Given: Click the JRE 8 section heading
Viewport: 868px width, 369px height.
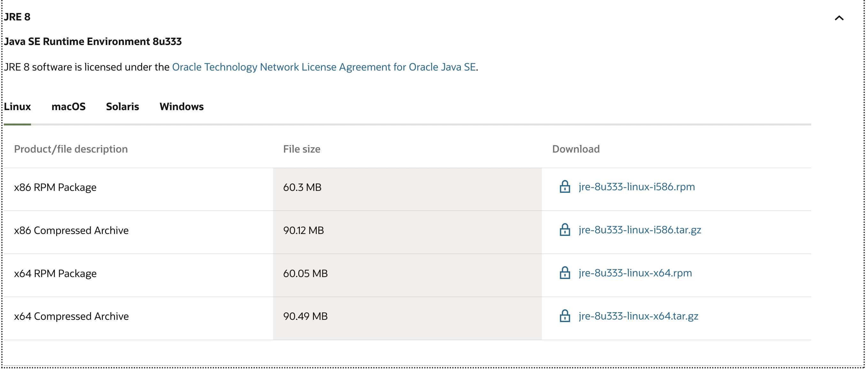Looking at the screenshot, I should coord(18,17).
